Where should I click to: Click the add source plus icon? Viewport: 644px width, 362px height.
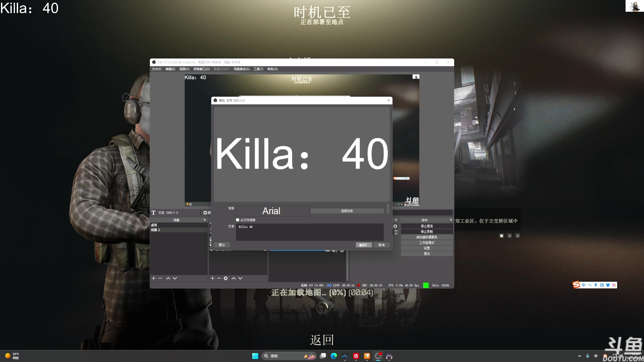[212, 278]
